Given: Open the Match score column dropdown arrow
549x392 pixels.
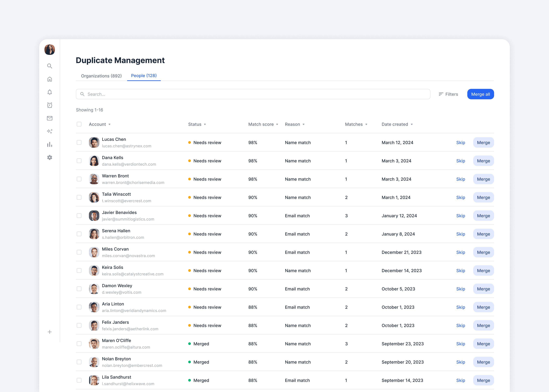Looking at the screenshot, I should point(277,124).
